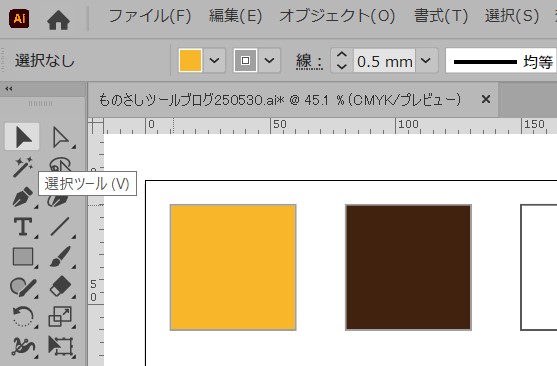The image size is (557, 366).
Task: Click the 100 mark on horizontal ruler
Action: (x=408, y=124)
